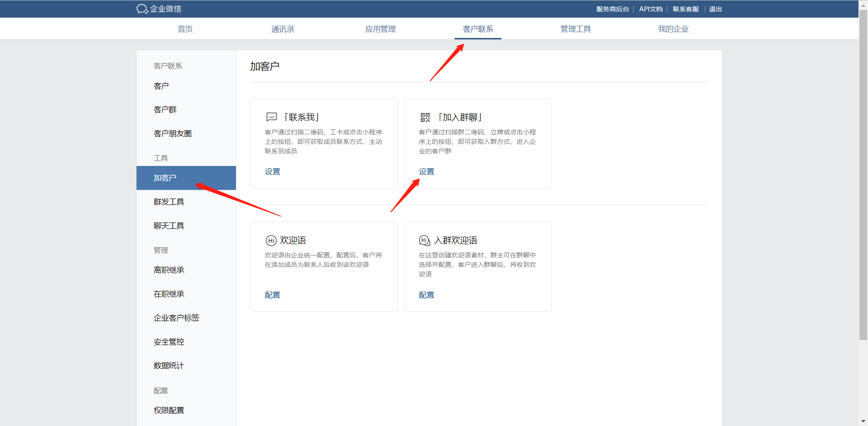Open the 服务商后台 link
Image resolution: width=868 pixels, height=426 pixels.
[613, 9]
